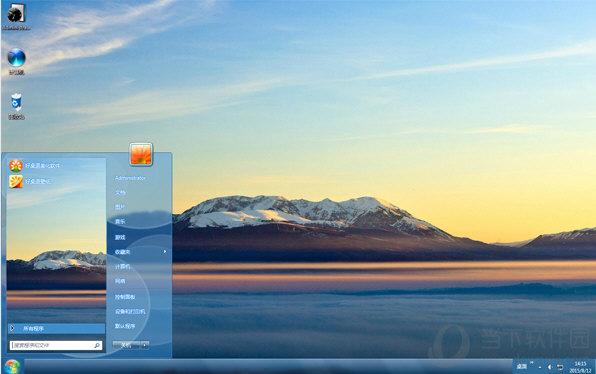Open the volume speaker tray icon
Viewport: 596px width, 374px height.
coord(550,367)
